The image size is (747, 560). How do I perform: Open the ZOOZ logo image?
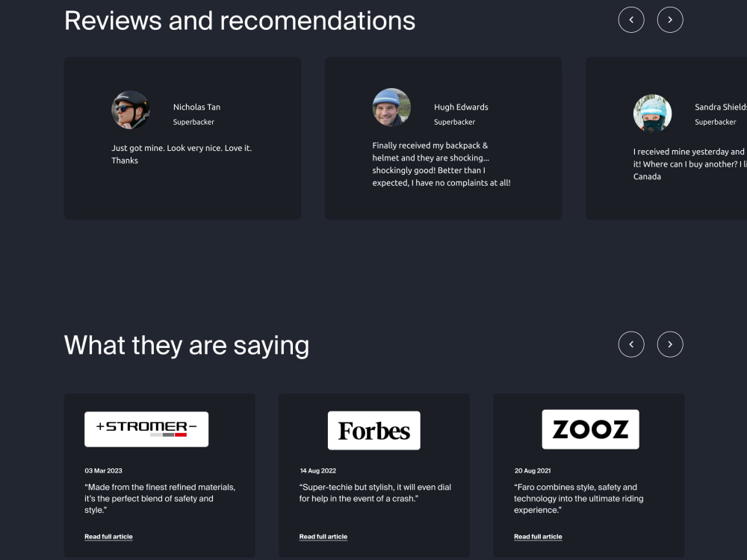(590, 429)
